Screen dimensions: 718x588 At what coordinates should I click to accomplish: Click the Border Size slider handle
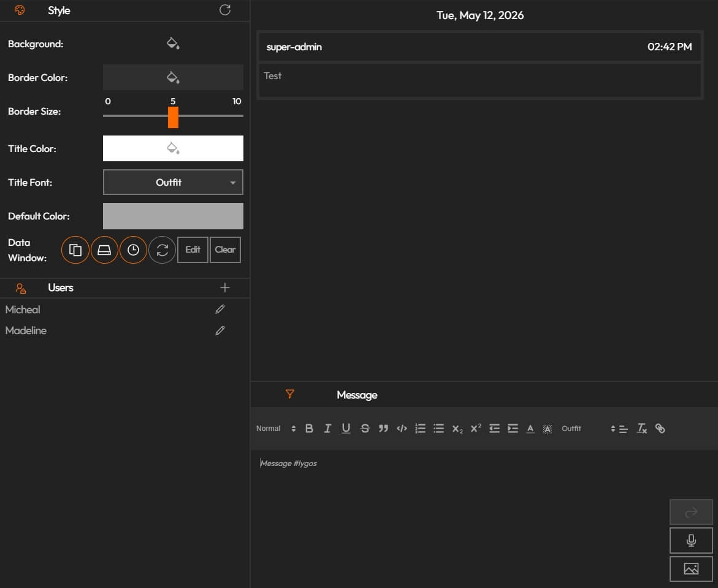point(173,117)
